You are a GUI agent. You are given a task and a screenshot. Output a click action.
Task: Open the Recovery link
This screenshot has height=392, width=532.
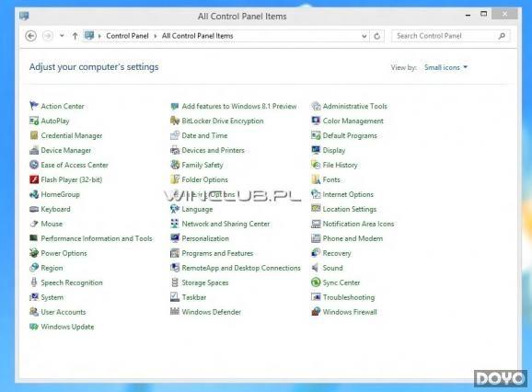[x=337, y=253]
